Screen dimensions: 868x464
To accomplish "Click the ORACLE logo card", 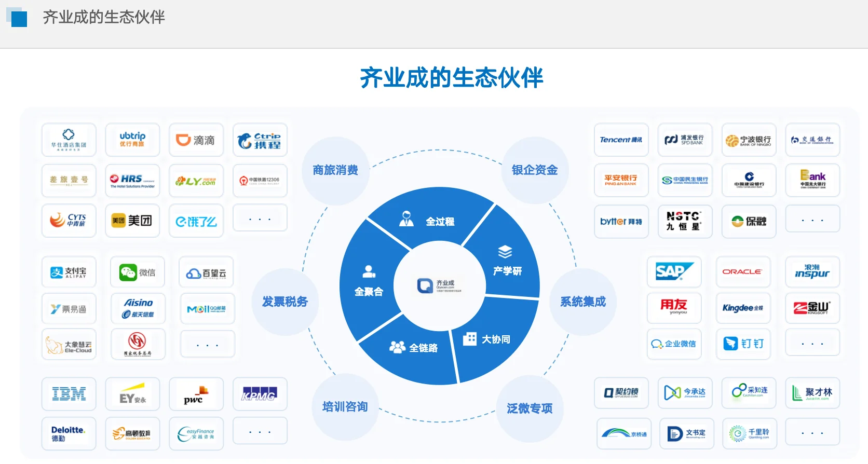I will [743, 272].
